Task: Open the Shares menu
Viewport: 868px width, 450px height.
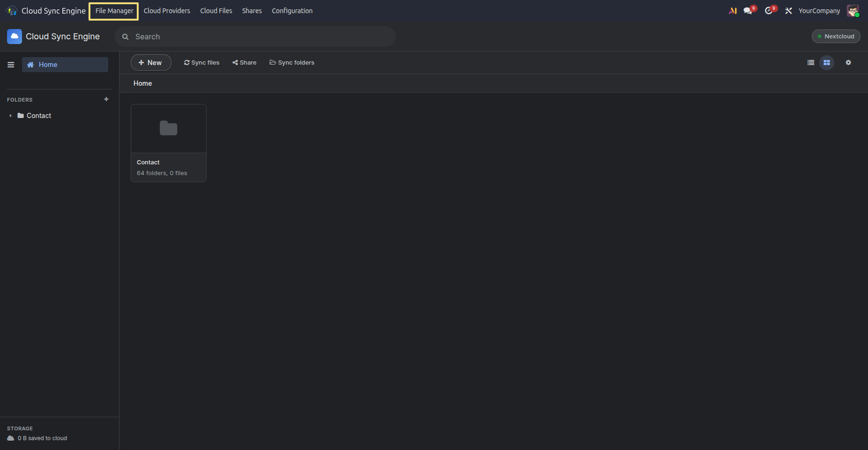Action: pos(252,11)
